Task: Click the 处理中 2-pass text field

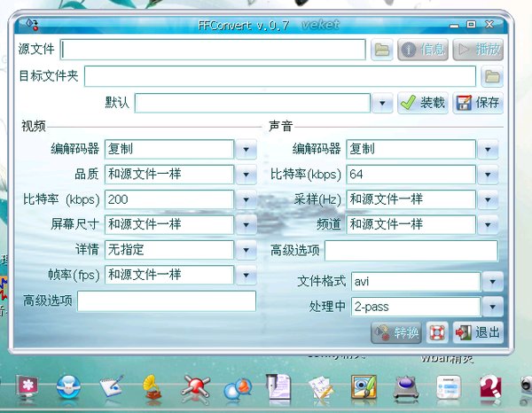Action: [416, 307]
